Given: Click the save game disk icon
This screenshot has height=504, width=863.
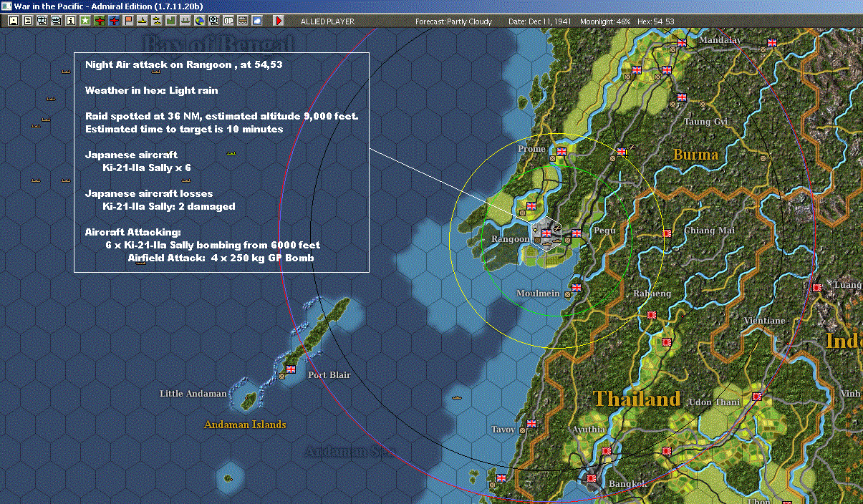Looking at the screenshot, I should tap(14, 21).
